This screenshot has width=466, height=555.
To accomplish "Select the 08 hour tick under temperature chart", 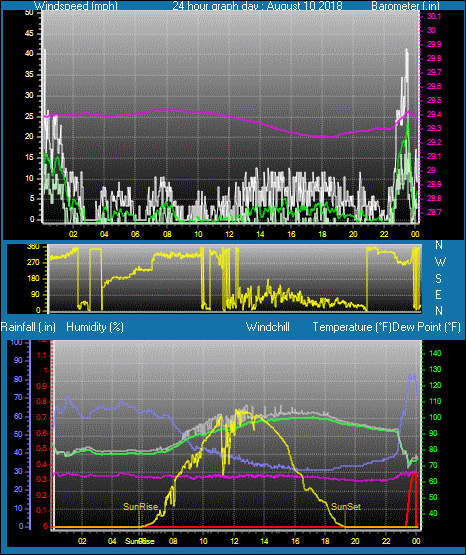I will 173,541.
